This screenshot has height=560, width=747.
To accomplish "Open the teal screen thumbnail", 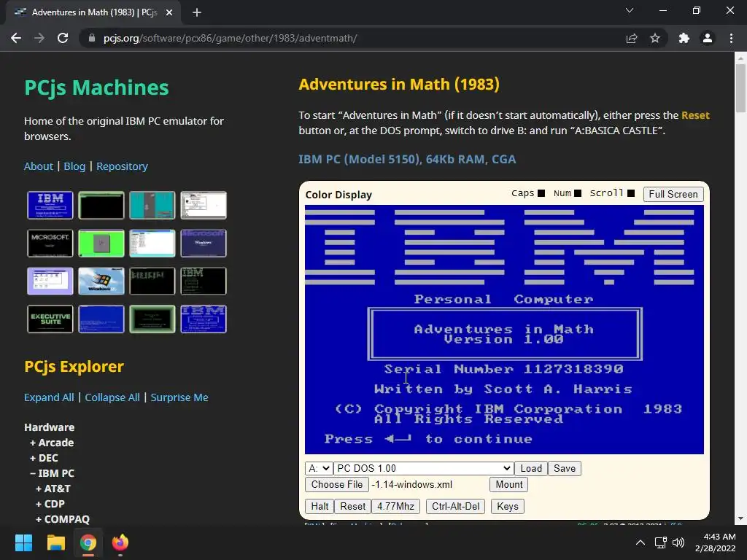I will (x=152, y=205).
